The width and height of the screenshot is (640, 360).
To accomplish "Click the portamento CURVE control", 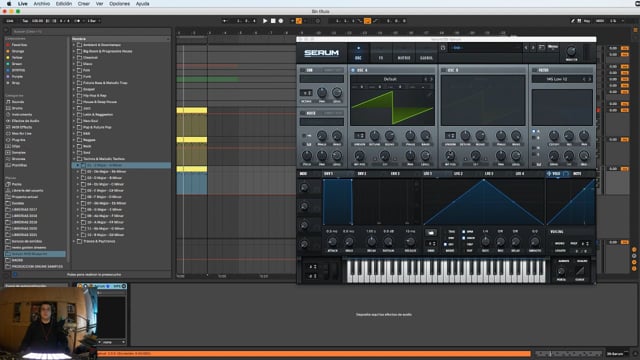I will point(580,271).
